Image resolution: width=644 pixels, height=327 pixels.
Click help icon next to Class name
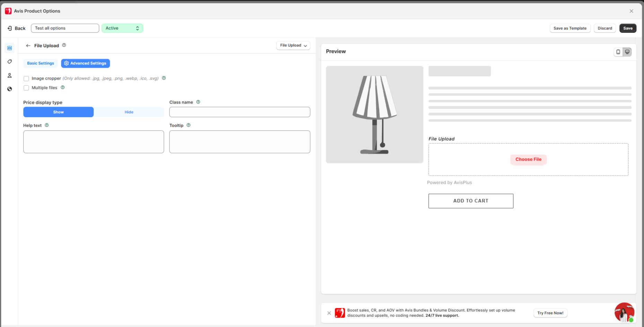click(198, 102)
